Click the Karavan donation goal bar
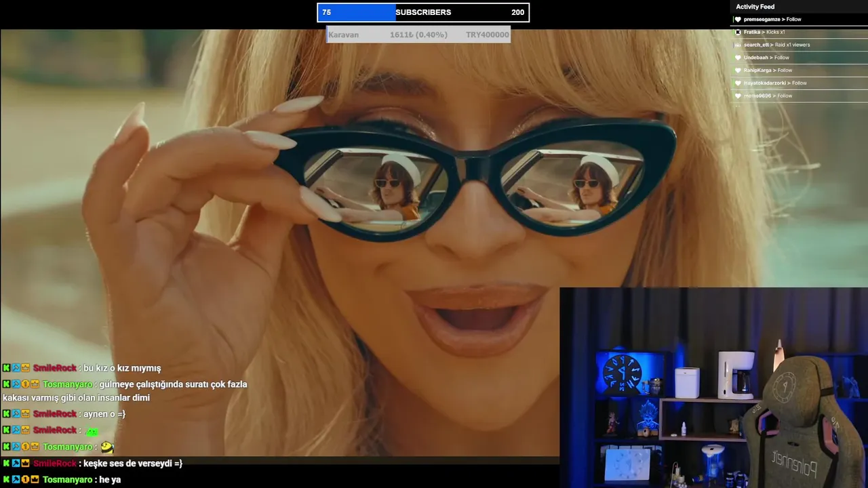The height and width of the screenshot is (488, 868). 418,35
